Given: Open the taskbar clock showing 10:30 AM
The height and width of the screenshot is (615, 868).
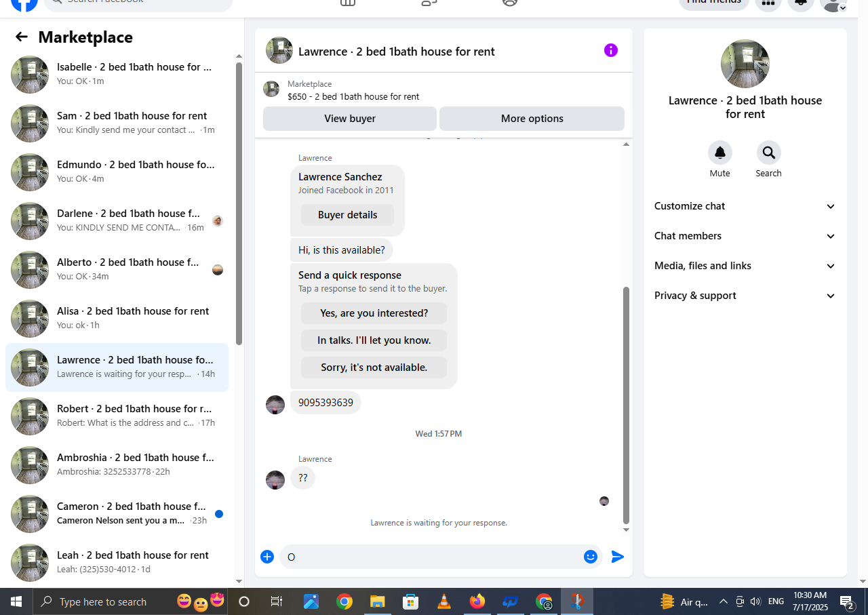Looking at the screenshot, I should tap(810, 601).
